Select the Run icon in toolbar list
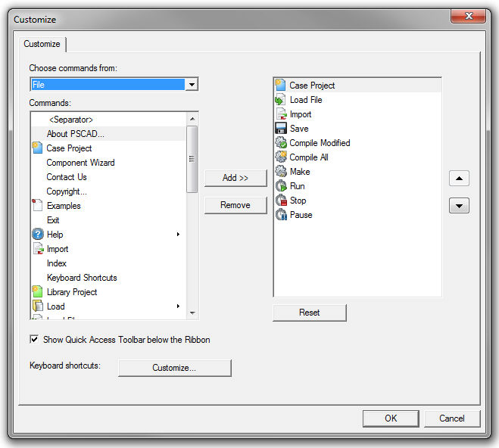499x448 pixels. pyautogui.click(x=280, y=186)
